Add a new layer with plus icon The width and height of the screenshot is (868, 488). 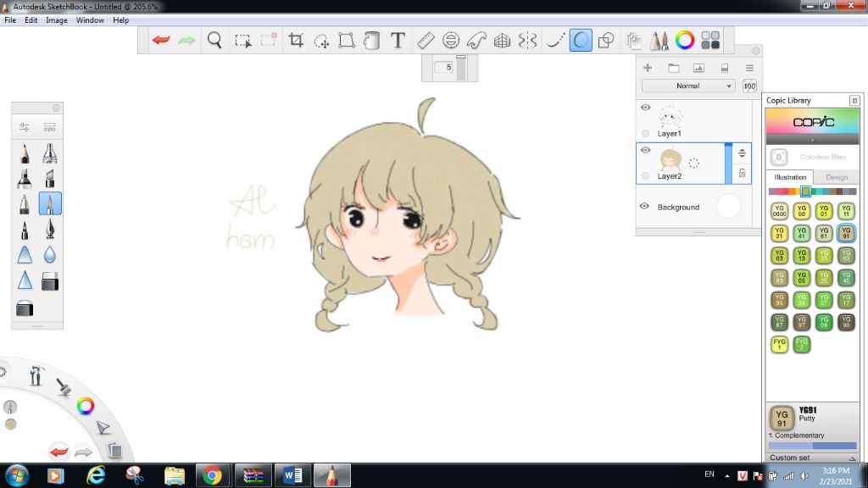(x=647, y=68)
